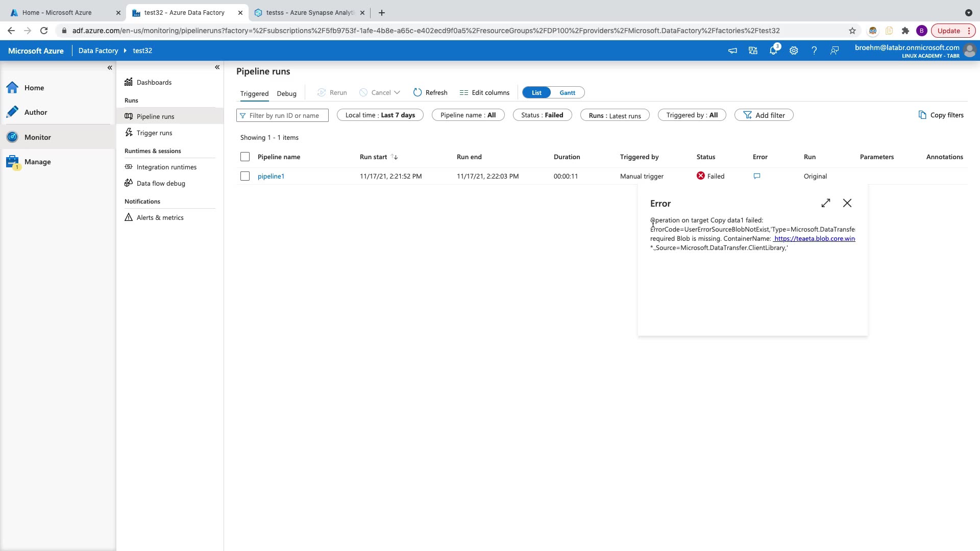Open the Azure settings gear

(794, 51)
